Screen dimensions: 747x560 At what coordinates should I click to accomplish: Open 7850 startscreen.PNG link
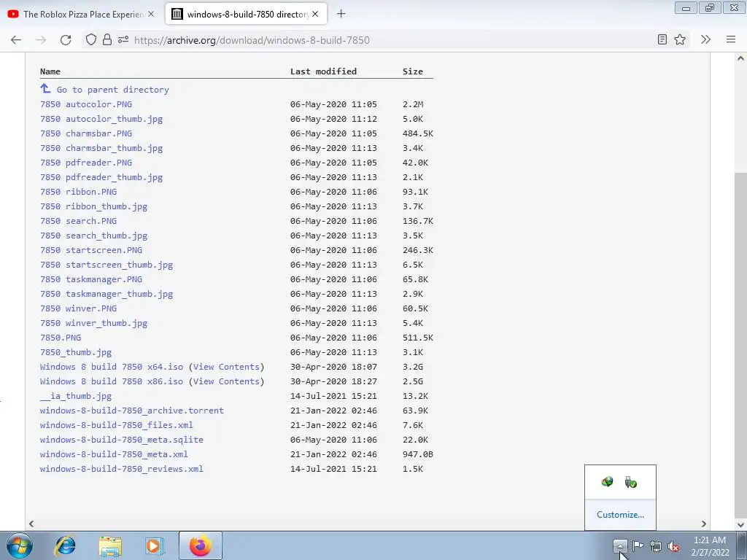point(91,250)
